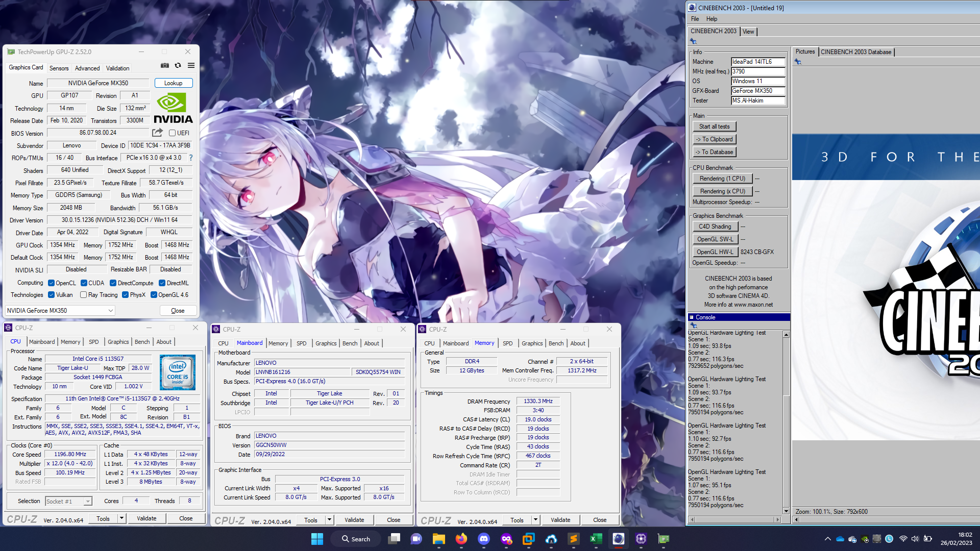Toggle the OpenCL checkbox

click(51, 283)
